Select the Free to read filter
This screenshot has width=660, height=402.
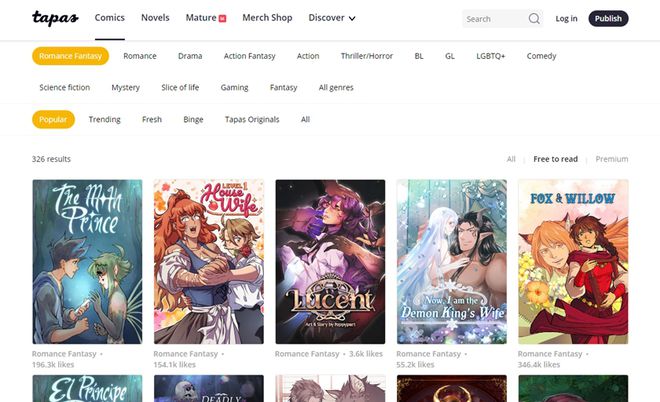pos(555,159)
